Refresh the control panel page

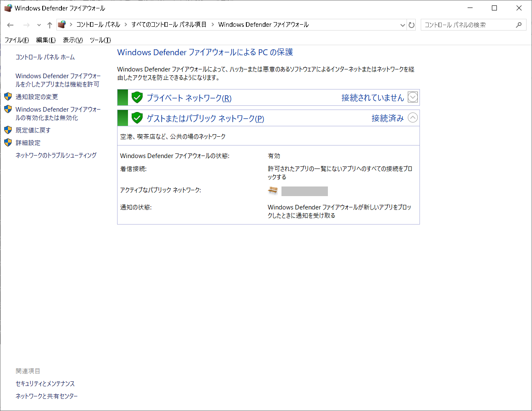pos(412,25)
